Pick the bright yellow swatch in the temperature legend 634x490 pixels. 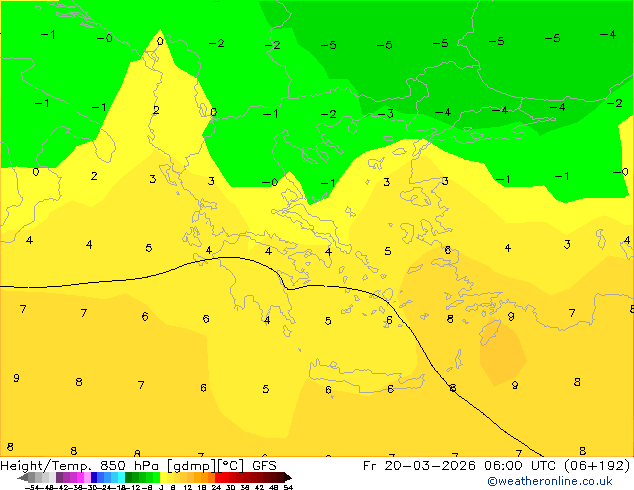[x=163, y=477]
